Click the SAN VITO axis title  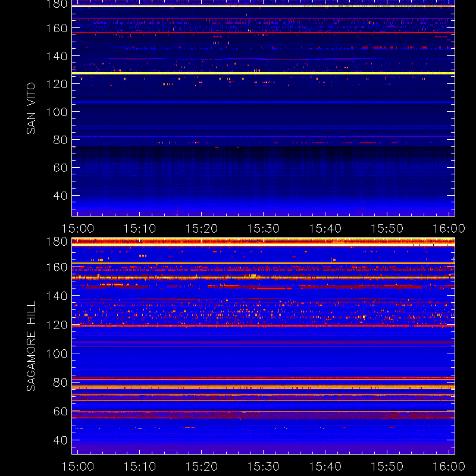coord(31,108)
